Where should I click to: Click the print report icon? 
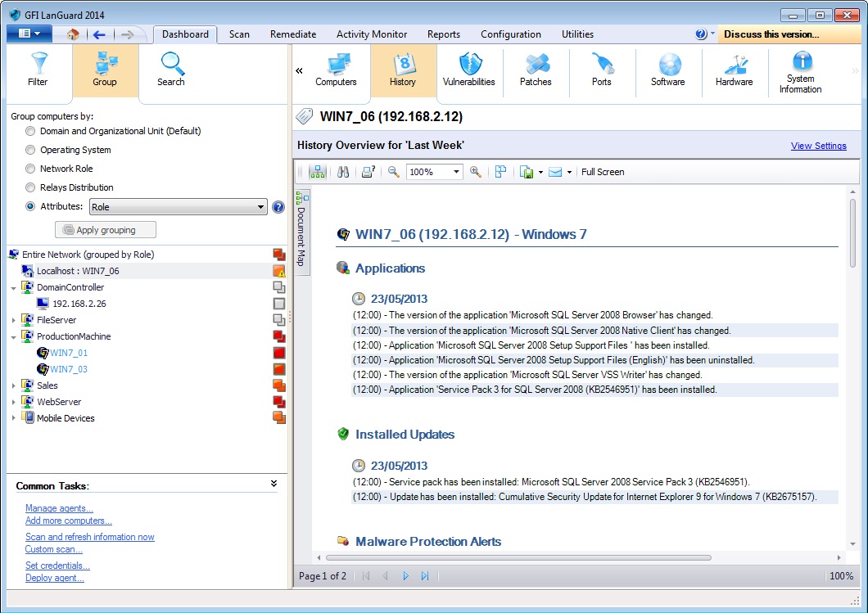pyautogui.click(x=368, y=172)
